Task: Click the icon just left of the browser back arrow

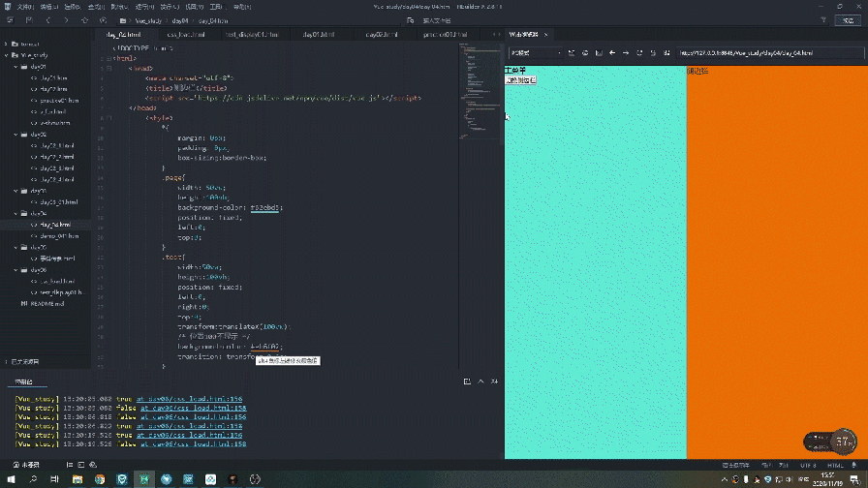Action: coord(599,53)
